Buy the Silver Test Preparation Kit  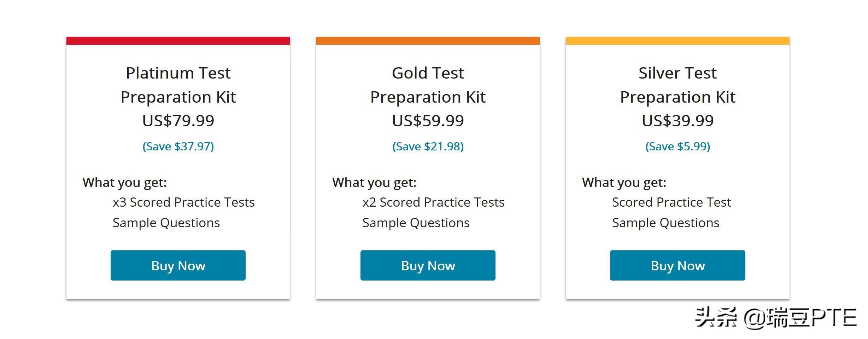[x=677, y=265]
